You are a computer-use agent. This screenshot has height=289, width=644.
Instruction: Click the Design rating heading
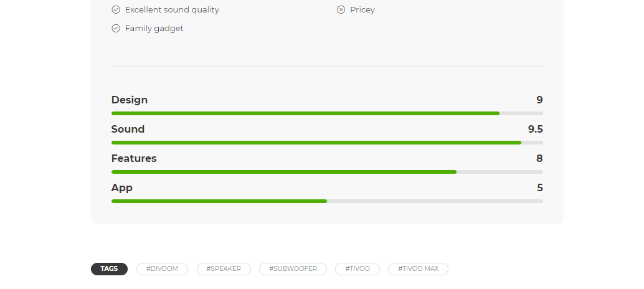tap(130, 100)
